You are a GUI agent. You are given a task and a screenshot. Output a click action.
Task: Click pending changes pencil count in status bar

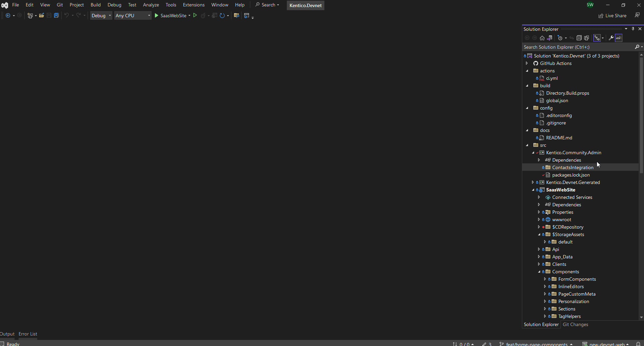click(x=487, y=344)
